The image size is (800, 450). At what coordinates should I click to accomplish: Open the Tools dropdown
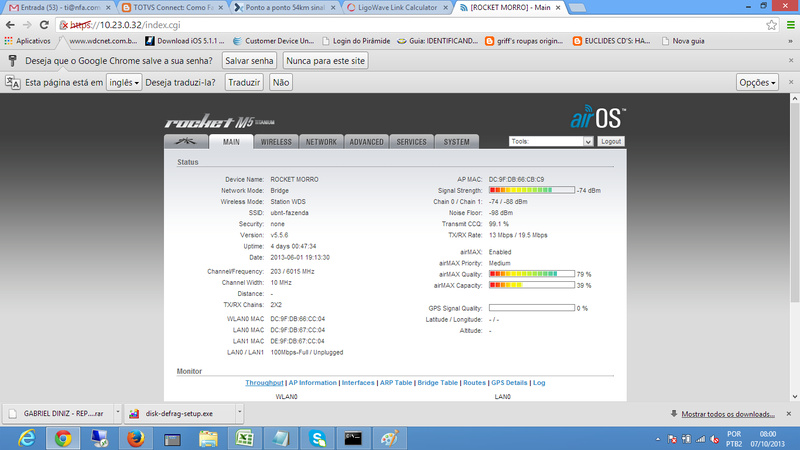pyautogui.click(x=551, y=141)
